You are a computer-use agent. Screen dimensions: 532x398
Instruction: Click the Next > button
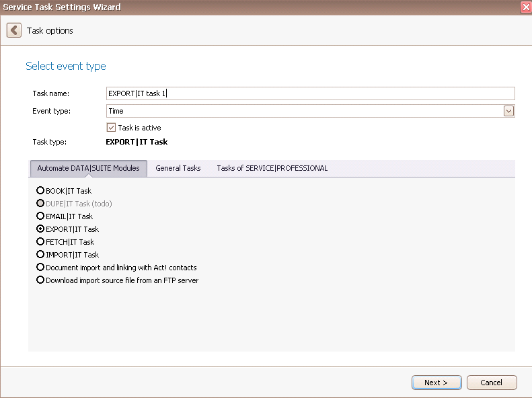point(436,383)
